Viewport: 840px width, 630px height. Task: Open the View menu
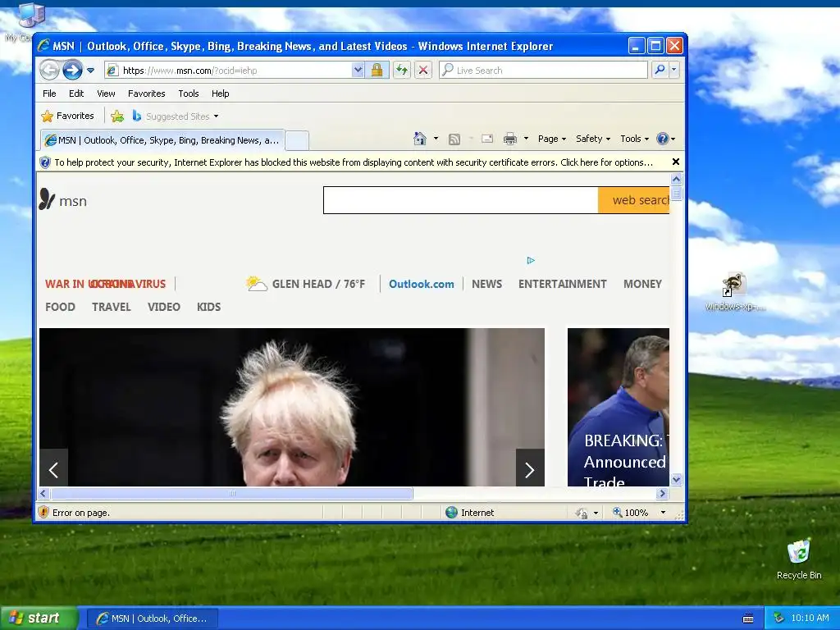[x=106, y=94]
